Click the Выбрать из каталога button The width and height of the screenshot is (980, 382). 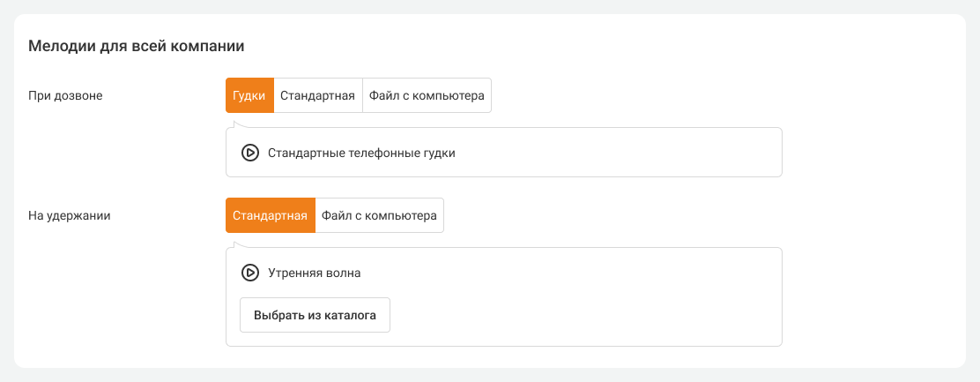coord(315,315)
